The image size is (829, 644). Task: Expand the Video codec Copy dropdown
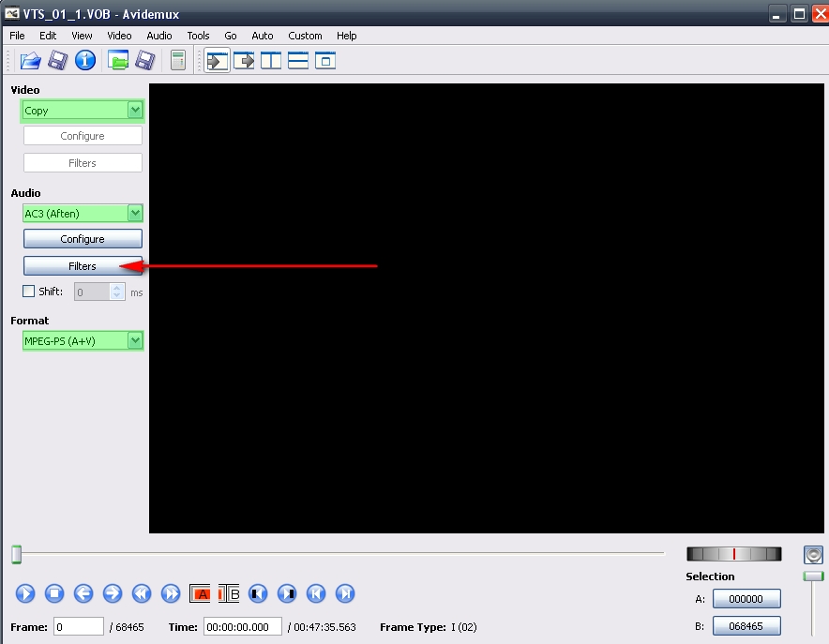135,110
